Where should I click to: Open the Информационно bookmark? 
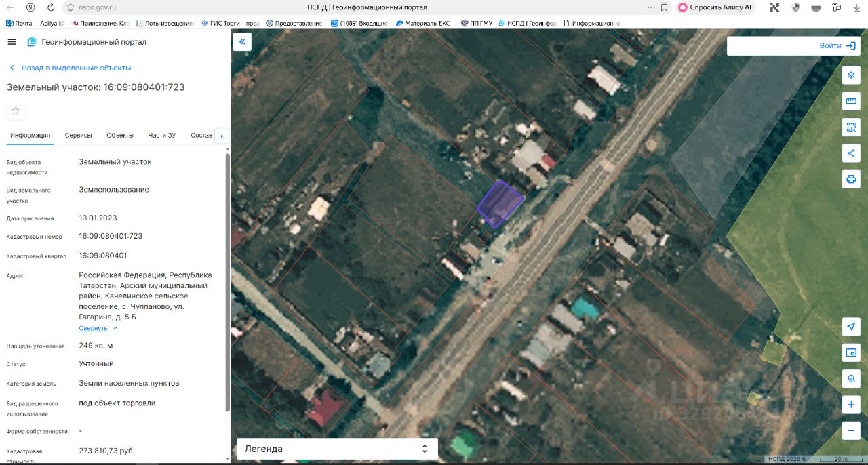[x=591, y=23]
